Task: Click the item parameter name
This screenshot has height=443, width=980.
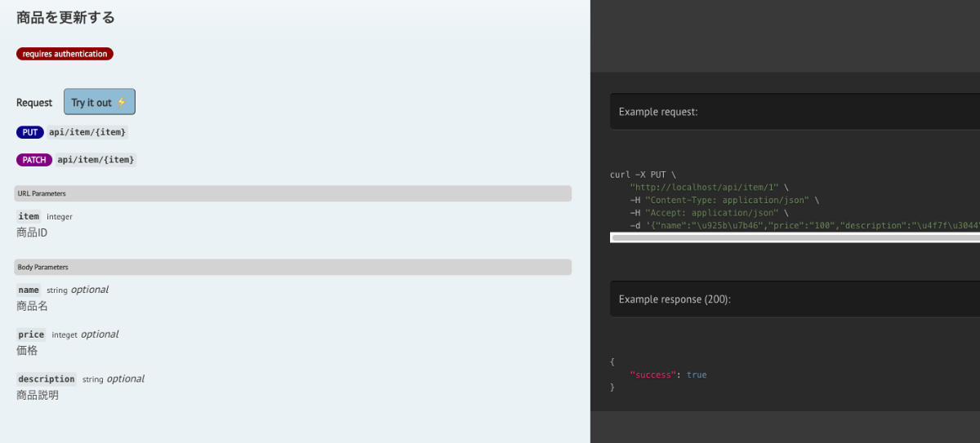Action: (x=29, y=216)
